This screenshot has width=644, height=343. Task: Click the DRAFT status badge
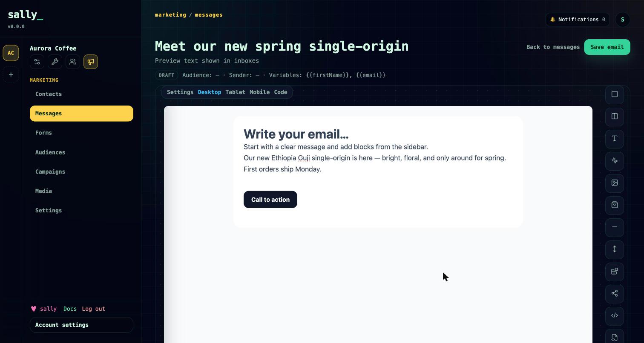coord(167,75)
